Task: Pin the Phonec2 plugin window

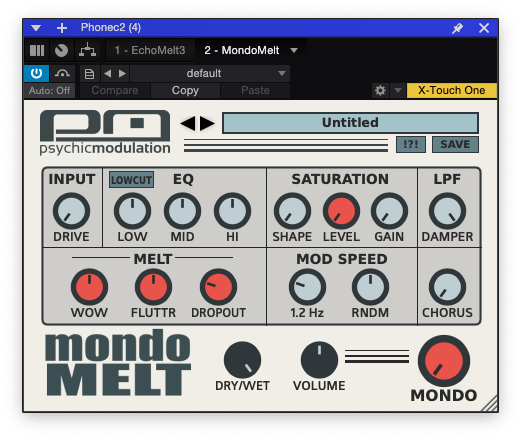Action: pyautogui.click(x=457, y=28)
